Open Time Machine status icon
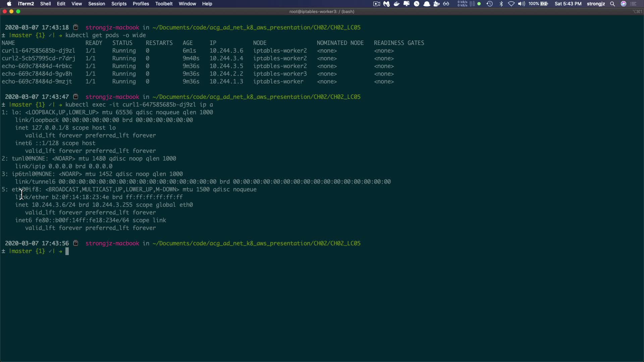The image size is (644, 362). coord(489,4)
